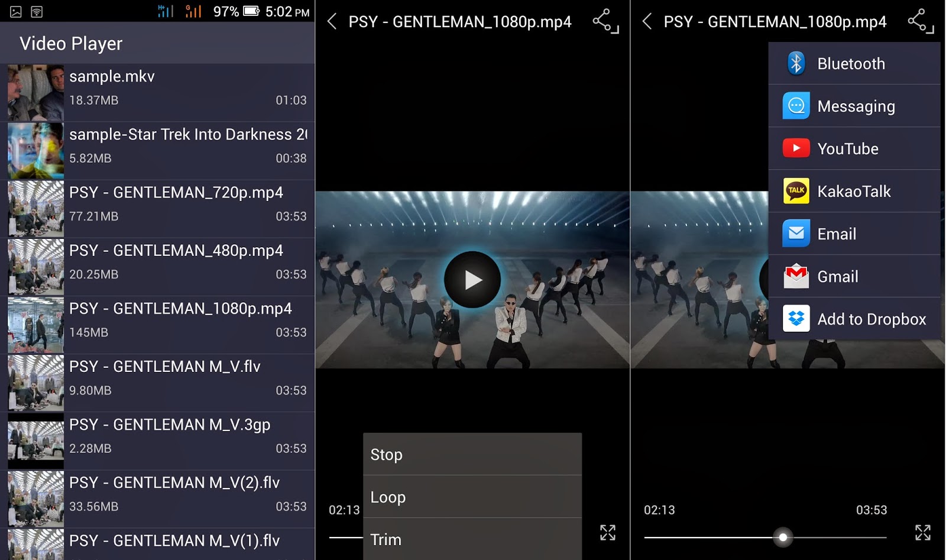Tap the blue signal strength icon
The width and height of the screenshot is (946, 560).
point(166,11)
